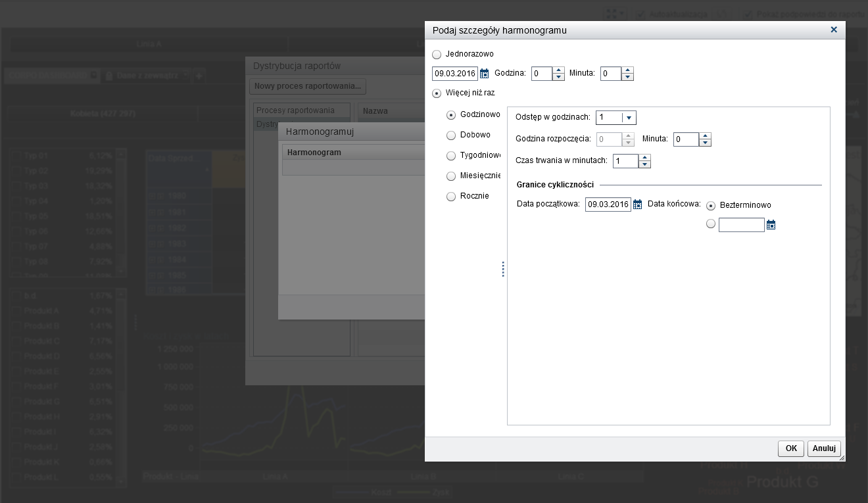Decrease Czas trwania w minutach
The height and width of the screenshot is (503, 868).
click(644, 164)
